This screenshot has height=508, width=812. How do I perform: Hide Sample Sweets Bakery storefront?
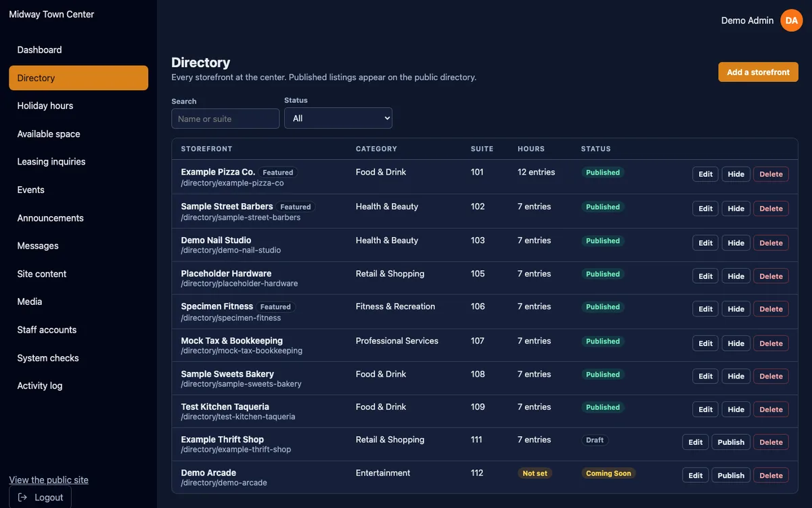736,376
